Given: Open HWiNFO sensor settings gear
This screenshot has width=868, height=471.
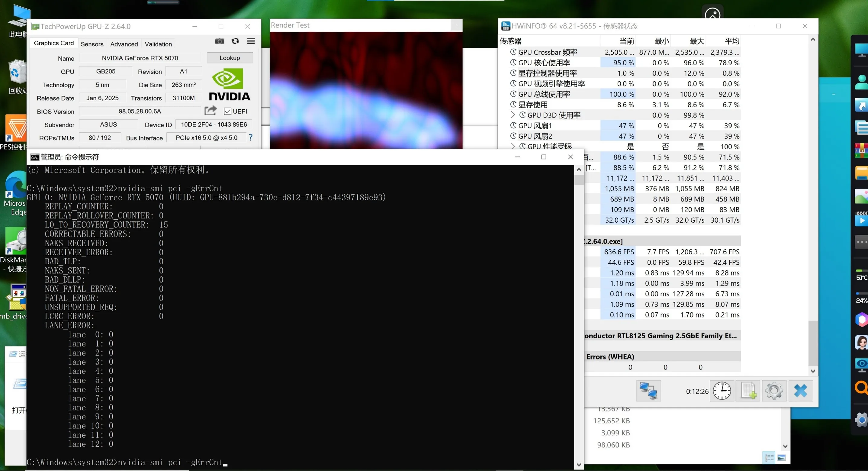Looking at the screenshot, I should 774,391.
